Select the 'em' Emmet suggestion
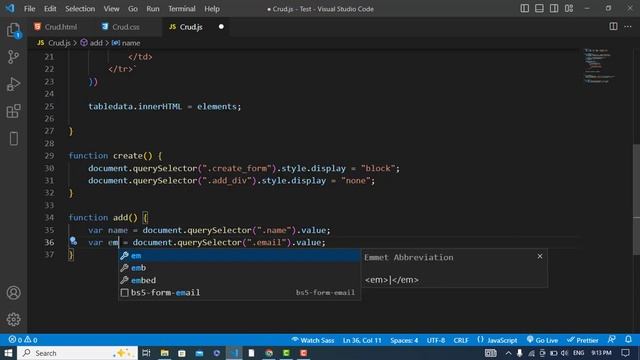 pyautogui.click(x=240, y=256)
